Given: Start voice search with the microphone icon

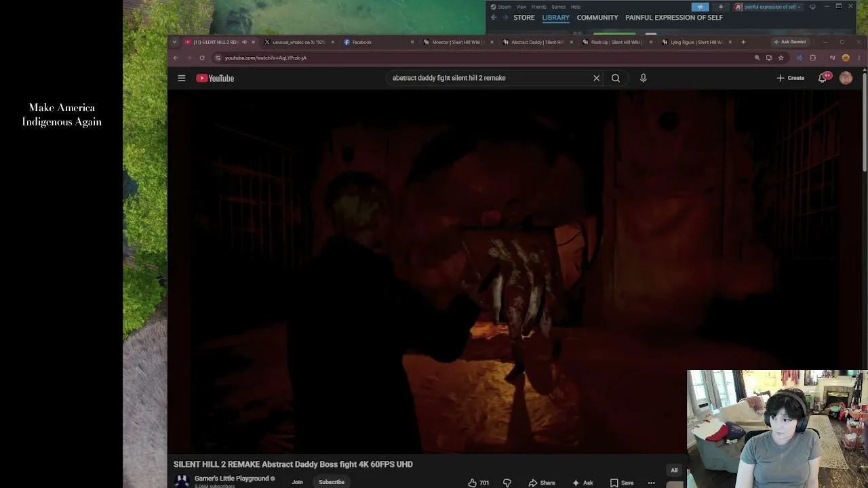Looking at the screenshot, I should (644, 78).
